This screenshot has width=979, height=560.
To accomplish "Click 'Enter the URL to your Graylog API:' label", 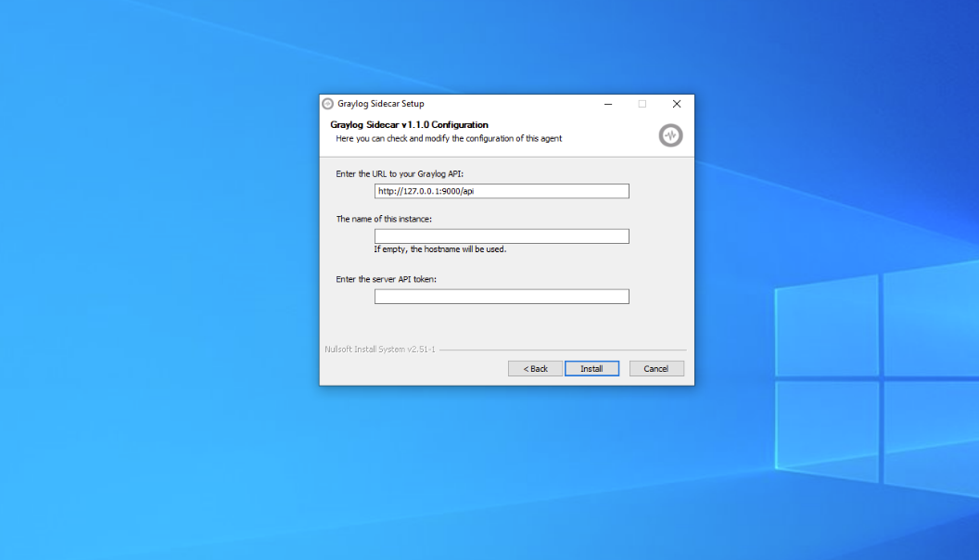I will pyautogui.click(x=400, y=174).
